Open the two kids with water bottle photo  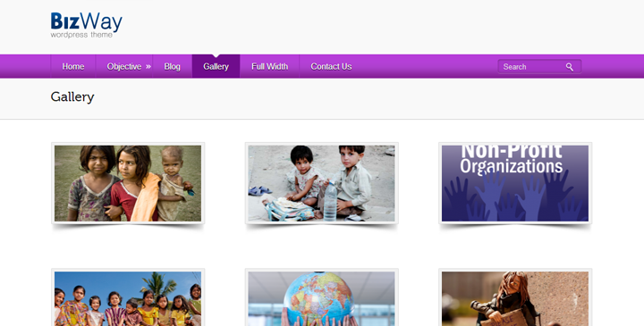pyautogui.click(x=322, y=183)
